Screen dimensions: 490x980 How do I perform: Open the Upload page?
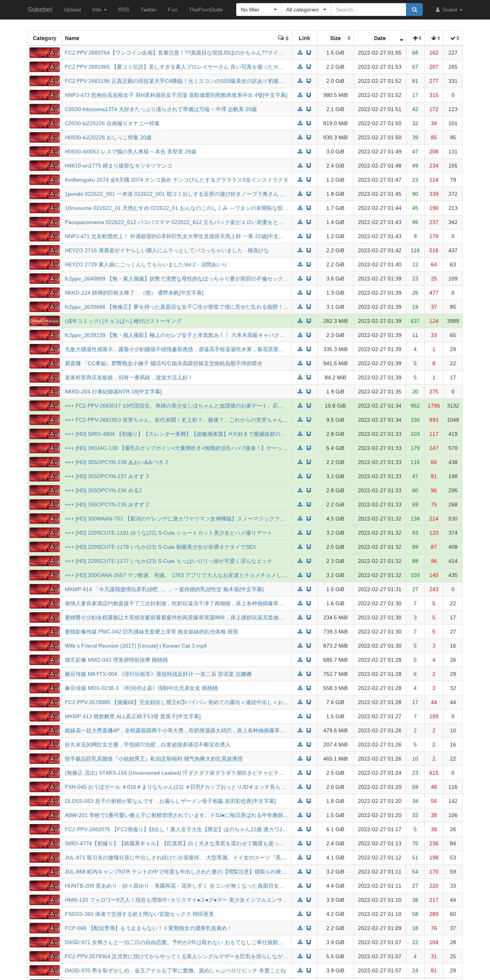pos(72,10)
